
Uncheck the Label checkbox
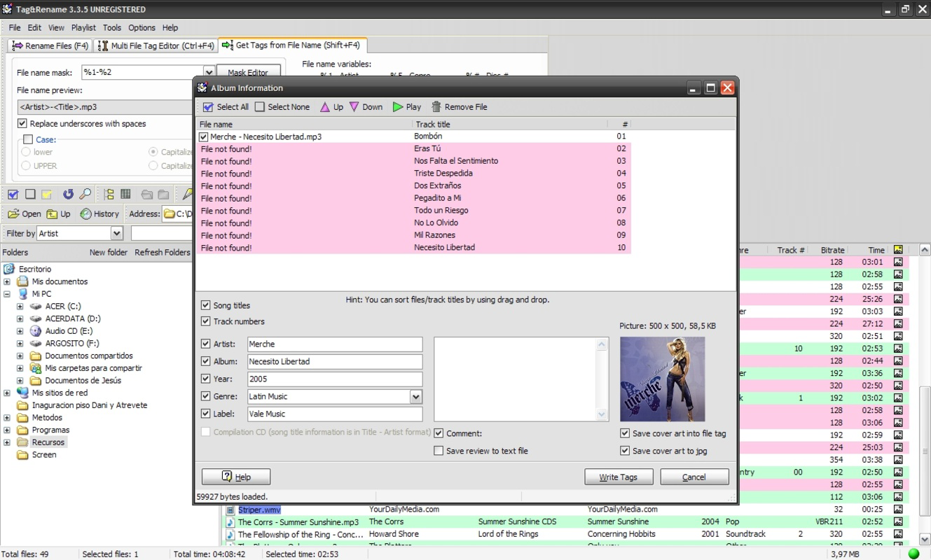[x=205, y=414]
